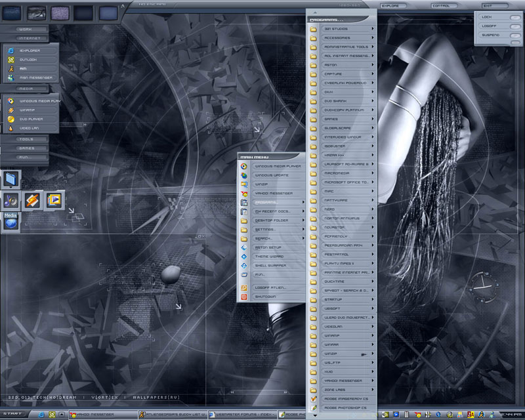
Task: Click the Winamp lightning desktop icon
Action: point(33,200)
